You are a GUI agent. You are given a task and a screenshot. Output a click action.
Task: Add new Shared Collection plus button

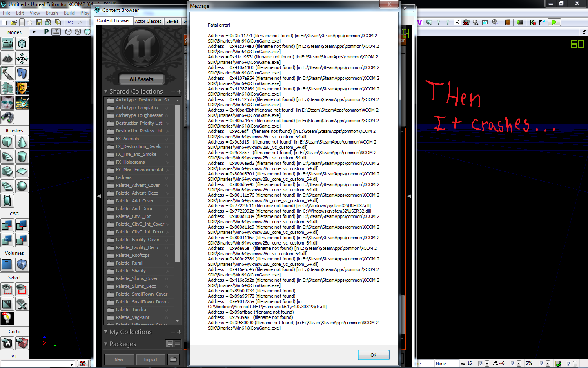(179, 92)
